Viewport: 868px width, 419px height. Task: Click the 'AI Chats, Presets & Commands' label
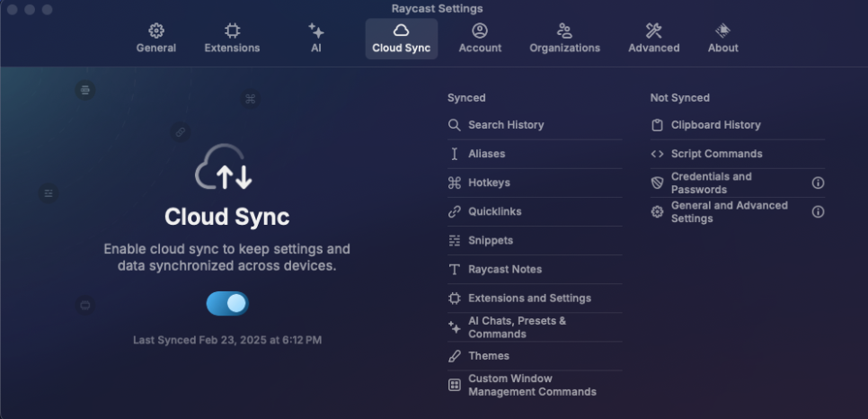pyautogui.click(x=517, y=327)
